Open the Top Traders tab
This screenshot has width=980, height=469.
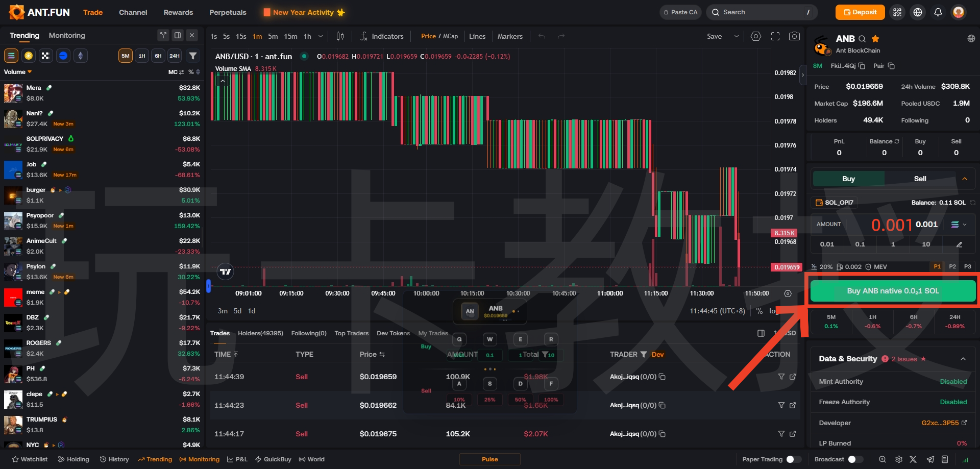351,333
